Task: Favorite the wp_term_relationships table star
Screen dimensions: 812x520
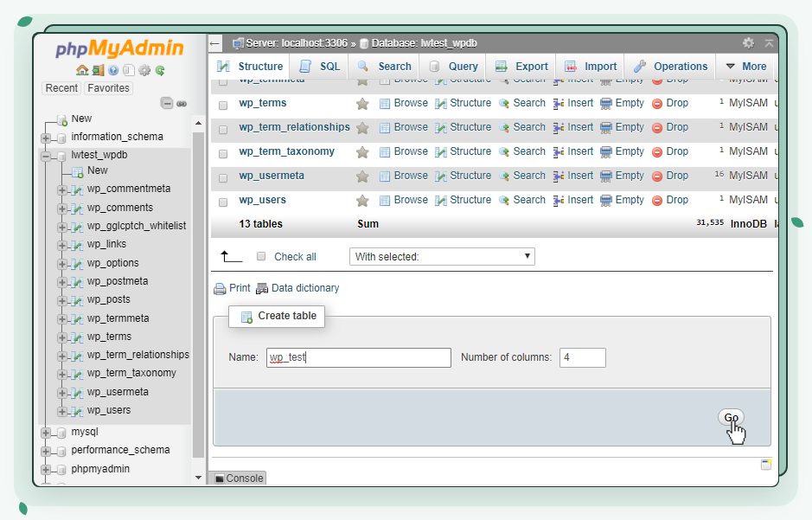Action: click(x=362, y=128)
